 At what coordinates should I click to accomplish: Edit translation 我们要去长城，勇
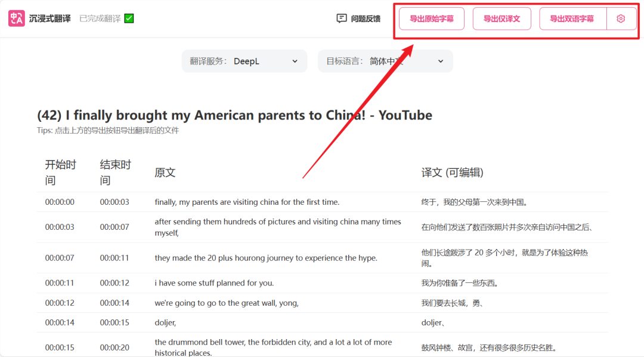pyautogui.click(x=452, y=303)
